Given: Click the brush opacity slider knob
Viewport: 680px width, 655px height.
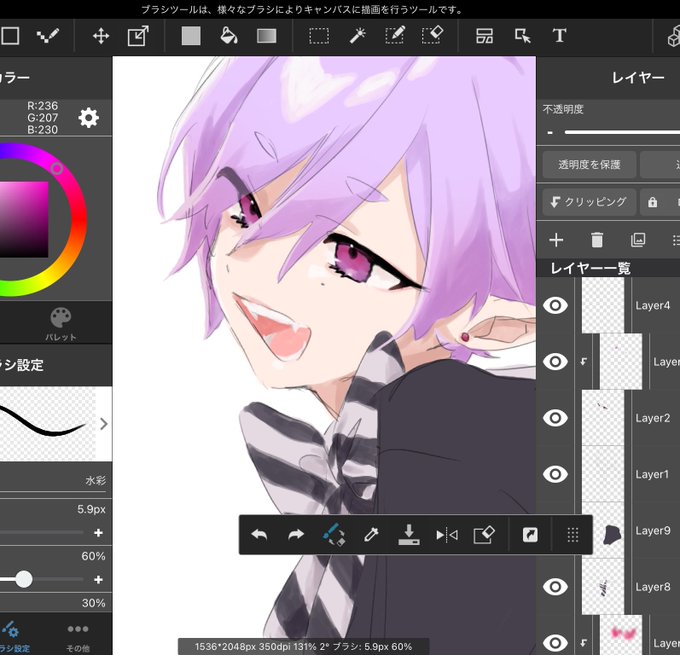Looking at the screenshot, I should tap(23, 579).
